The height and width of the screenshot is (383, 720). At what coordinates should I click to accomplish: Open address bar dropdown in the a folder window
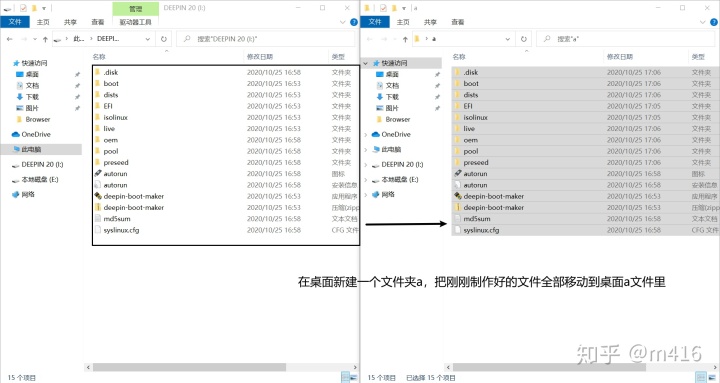pos(508,39)
